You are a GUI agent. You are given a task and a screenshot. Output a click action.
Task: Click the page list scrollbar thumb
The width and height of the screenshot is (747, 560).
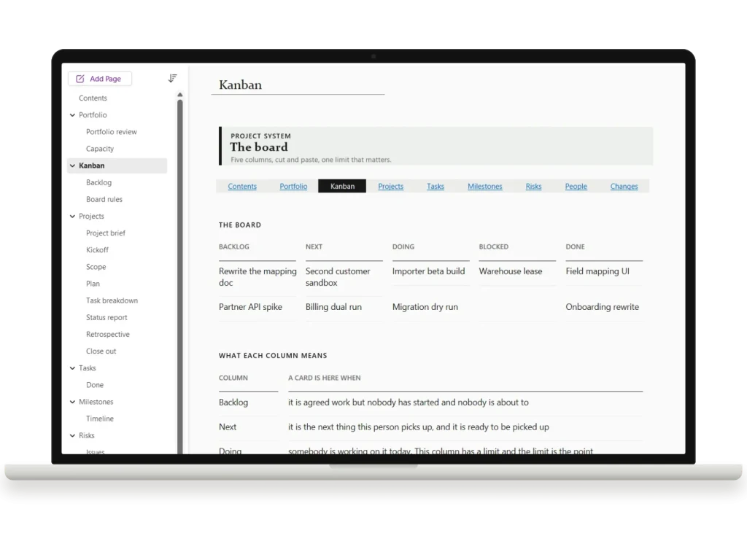(x=180, y=276)
